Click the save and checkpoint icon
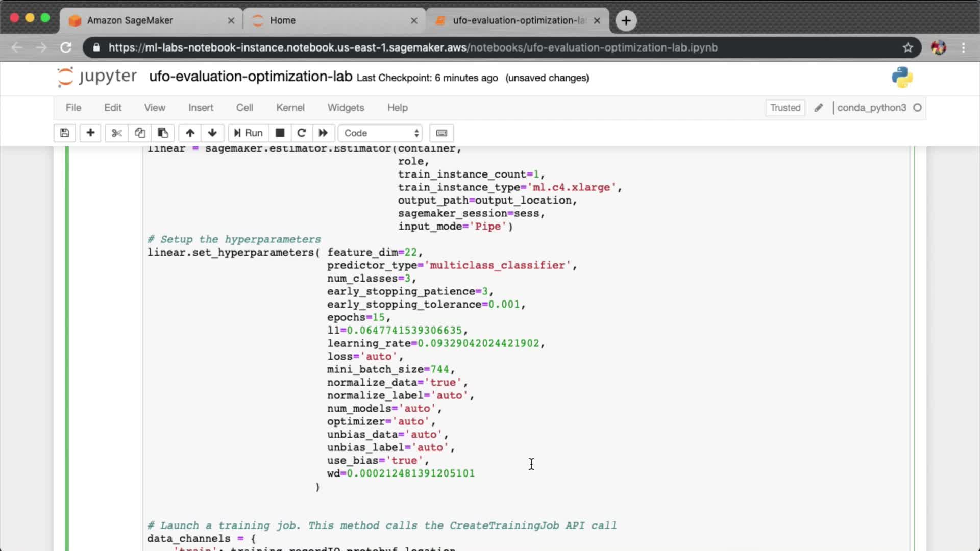 pos(64,133)
